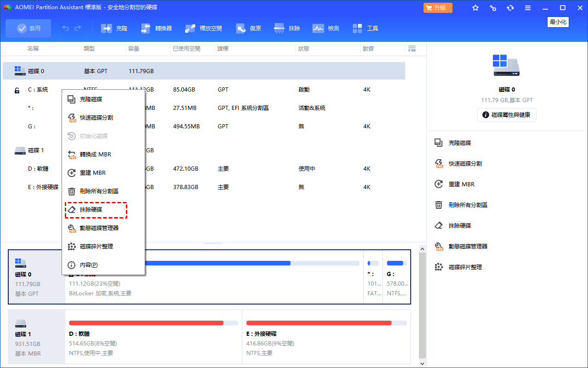Click the refresh icon in title bar
The image size is (588, 368).
[510, 8]
